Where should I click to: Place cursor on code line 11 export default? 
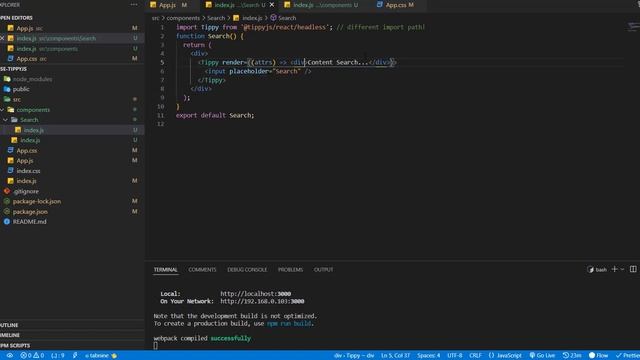215,116
